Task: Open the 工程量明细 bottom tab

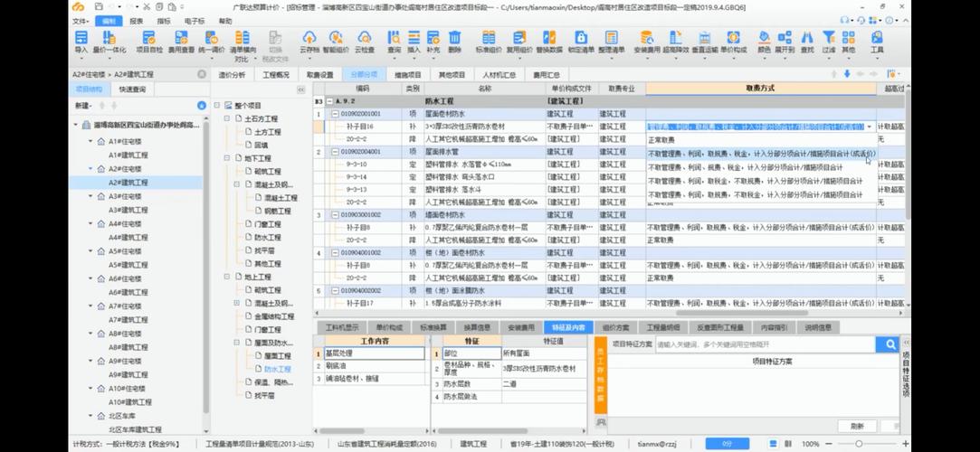Action: click(x=664, y=327)
